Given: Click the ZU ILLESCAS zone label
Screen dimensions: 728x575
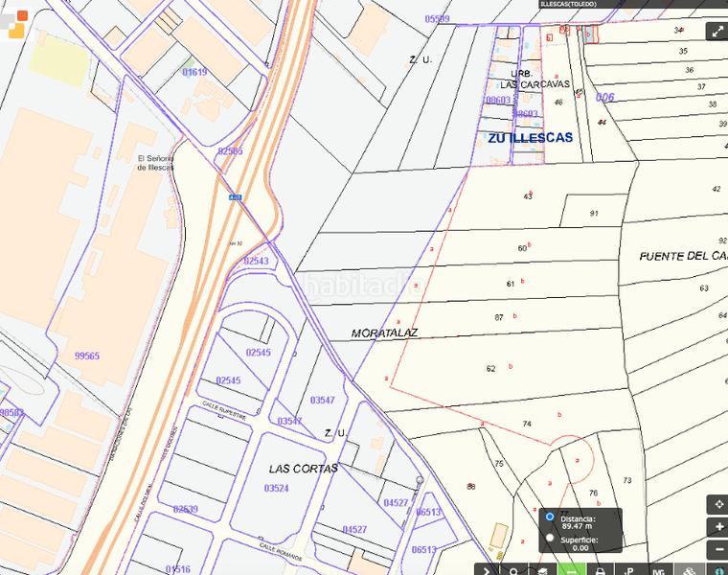Looking at the screenshot, I should point(530,138).
